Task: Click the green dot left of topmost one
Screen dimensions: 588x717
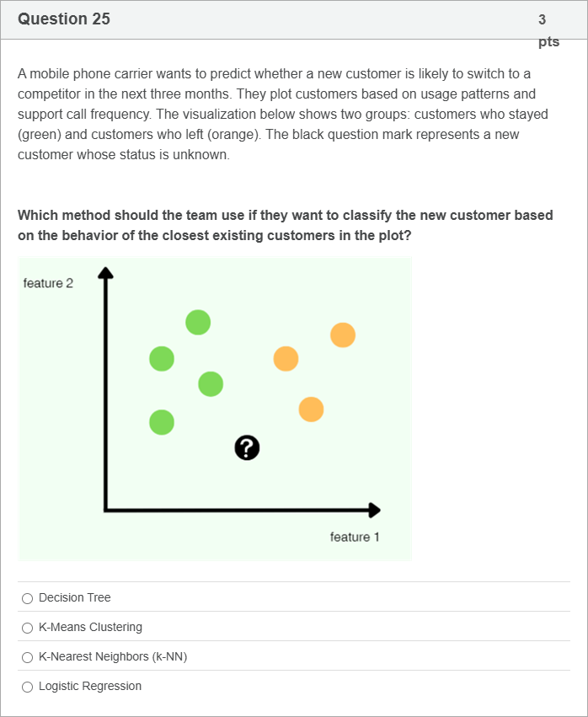Action: click(162, 358)
